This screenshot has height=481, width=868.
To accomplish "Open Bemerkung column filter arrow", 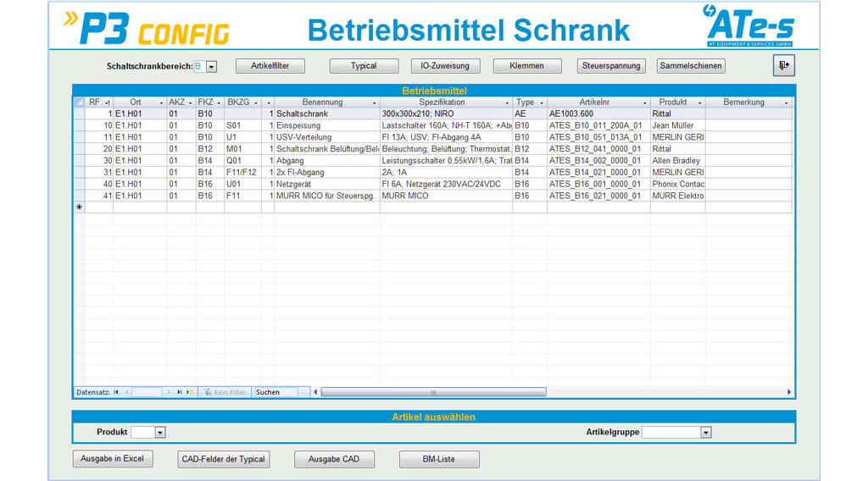I will 786,102.
